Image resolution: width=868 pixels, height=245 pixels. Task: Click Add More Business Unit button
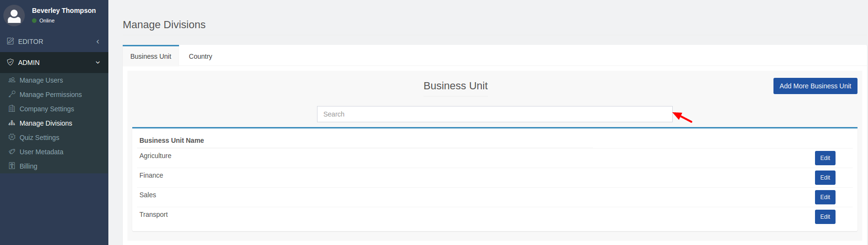(x=815, y=86)
